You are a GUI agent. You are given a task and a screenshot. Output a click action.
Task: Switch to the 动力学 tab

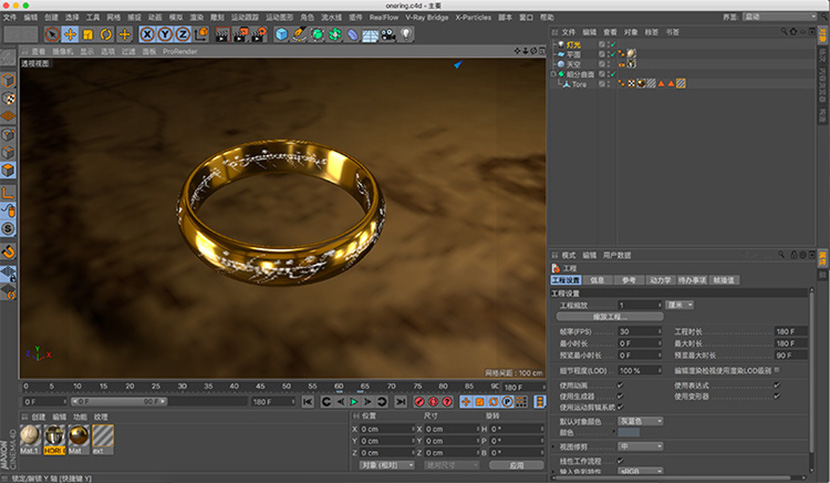pos(660,280)
